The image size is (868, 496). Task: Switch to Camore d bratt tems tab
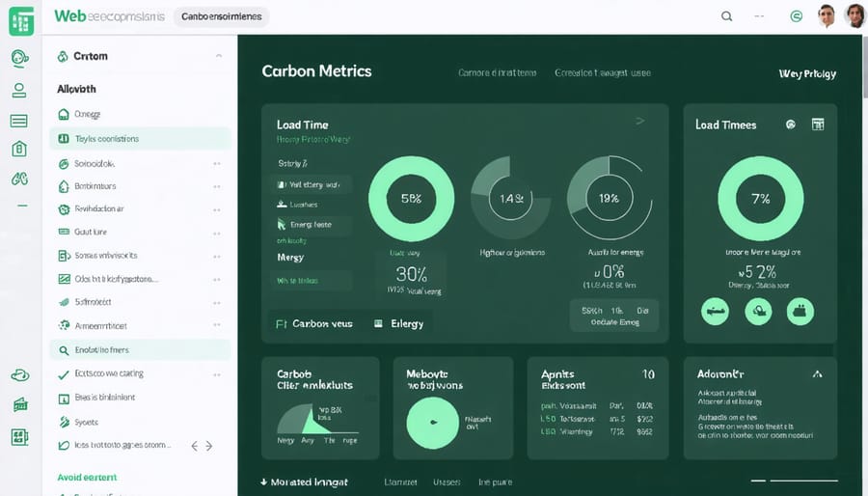[x=497, y=72]
